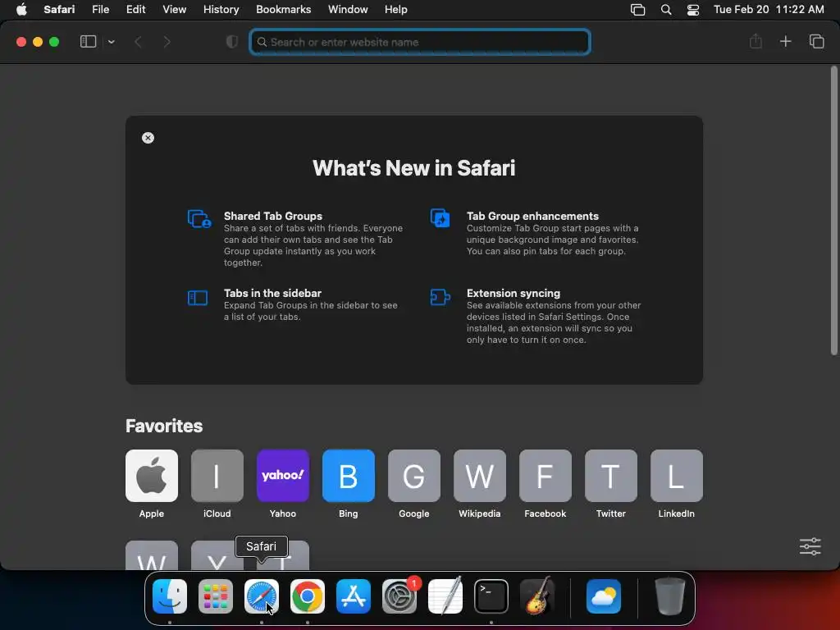840x630 pixels.
Task: Open the Bookmarks menu
Action: [283, 9]
